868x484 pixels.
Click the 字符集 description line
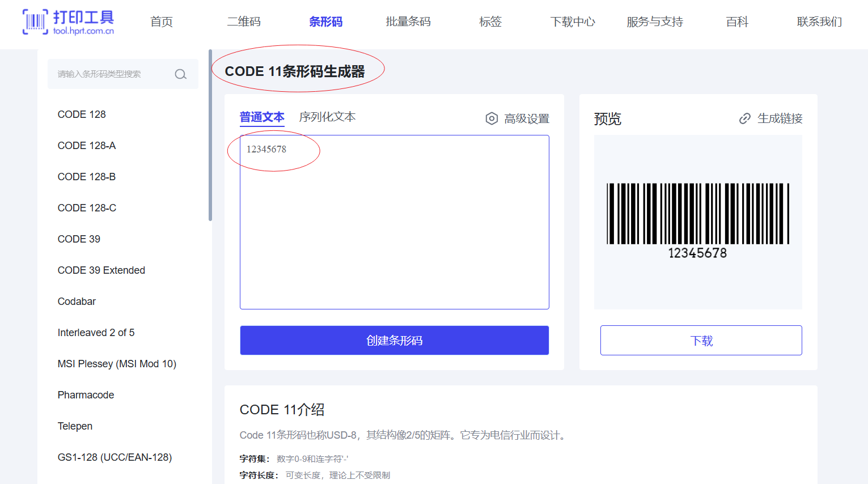pyautogui.click(x=294, y=458)
